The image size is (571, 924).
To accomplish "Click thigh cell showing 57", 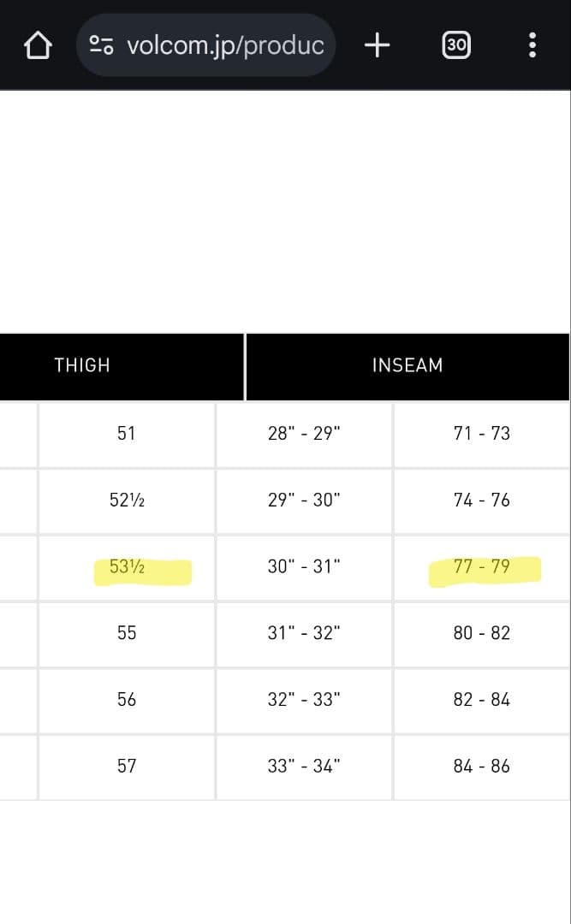I will [127, 767].
